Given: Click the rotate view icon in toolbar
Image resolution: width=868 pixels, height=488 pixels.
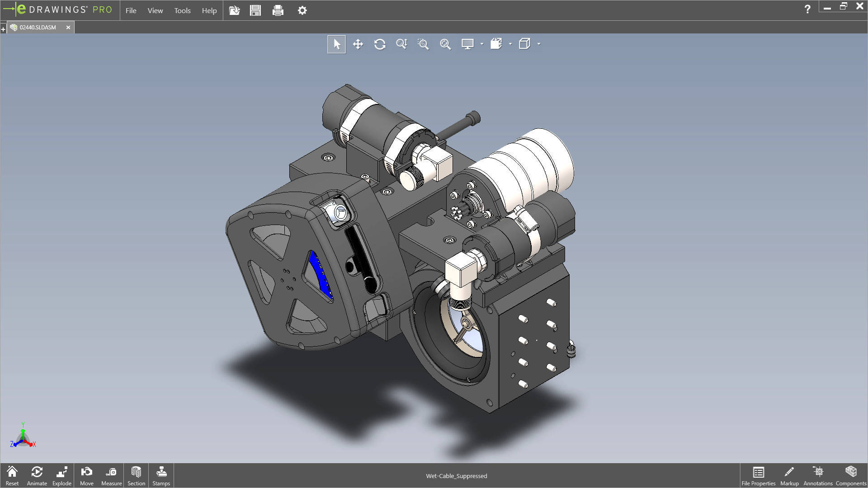Looking at the screenshot, I should coord(380,43).
